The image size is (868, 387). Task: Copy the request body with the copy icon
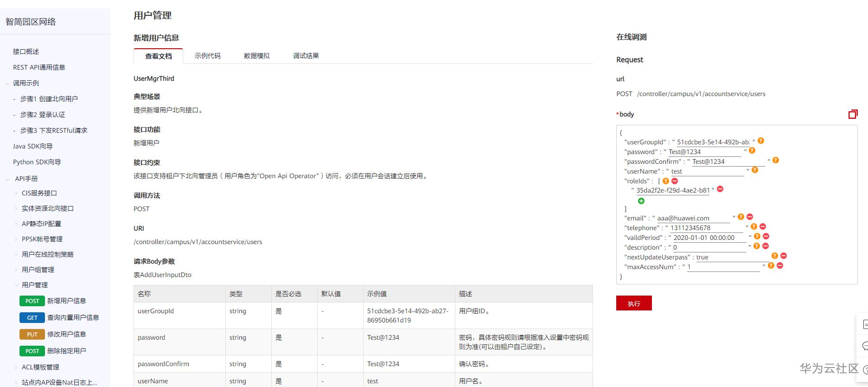coord(853,114)
